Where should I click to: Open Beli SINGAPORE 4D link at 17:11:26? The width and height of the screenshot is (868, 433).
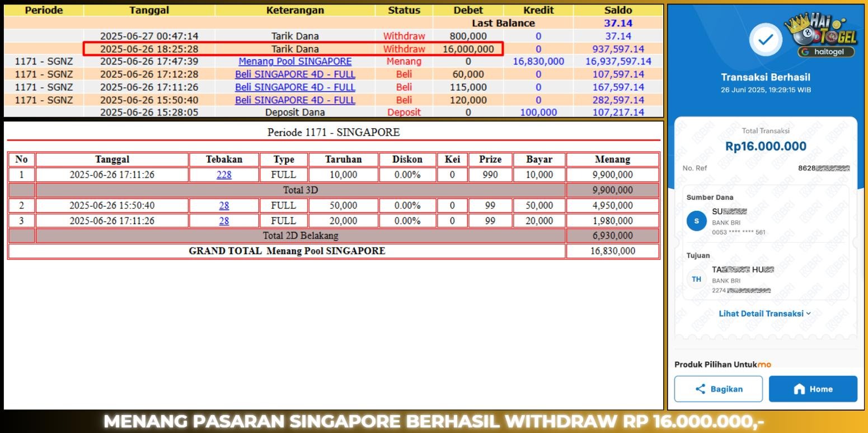pos(295,87)
